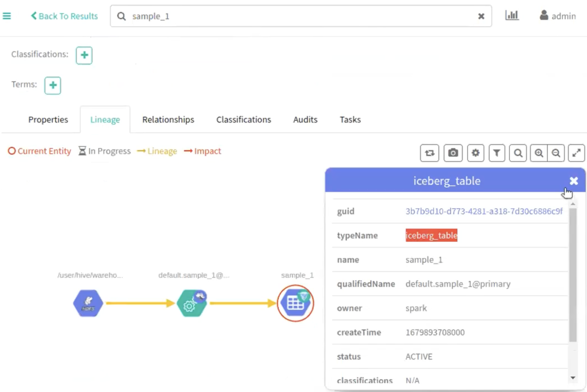This screenshot has height=392, width=587.
Task: Expand lineage graph to fullscreen
Action: click(x=576, y=153)
